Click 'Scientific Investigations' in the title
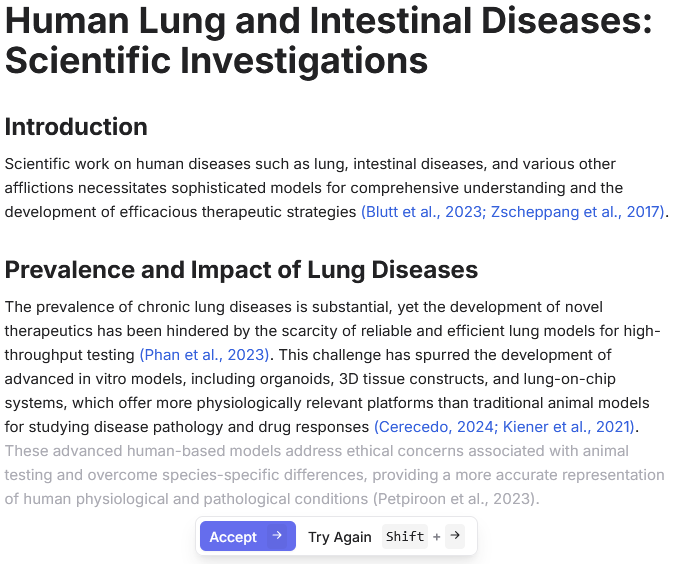The height and width of the screenshot is (564, 677). (216, 62)
